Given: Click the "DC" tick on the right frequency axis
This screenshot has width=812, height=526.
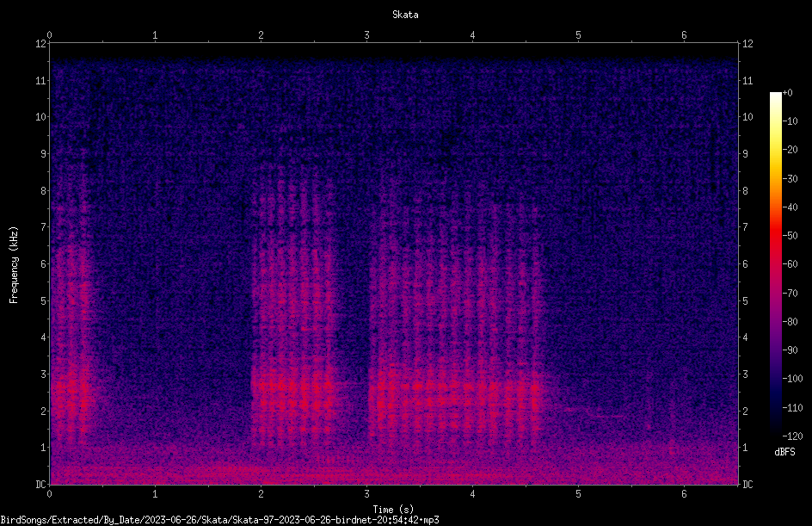Looking at the screenshot, I should point(747,485).
